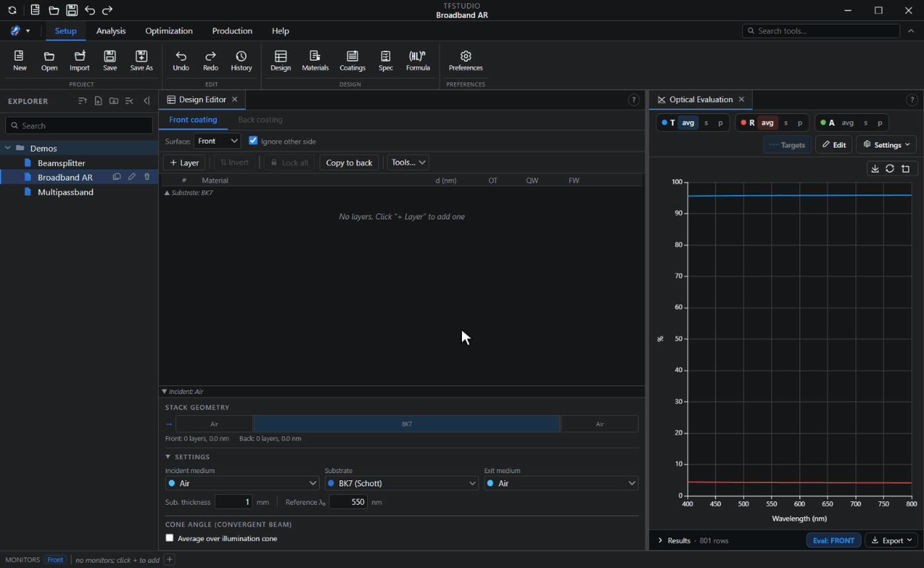Click the new folder icon in Explorer

(x=114, y=101)
